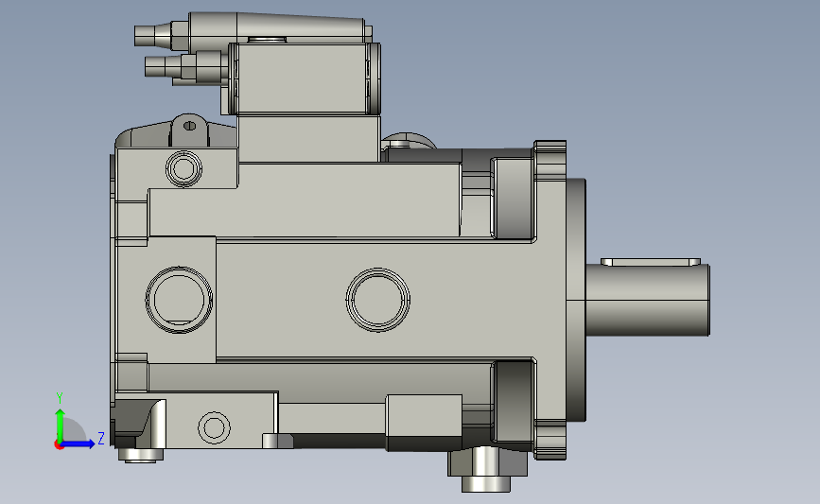Click the 'Y' axis label

60,398
